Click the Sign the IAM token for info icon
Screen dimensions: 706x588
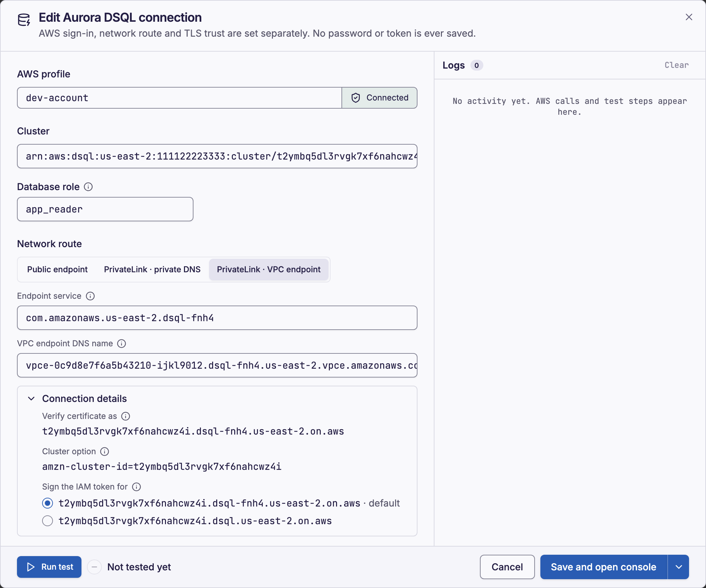coord(136,487)
